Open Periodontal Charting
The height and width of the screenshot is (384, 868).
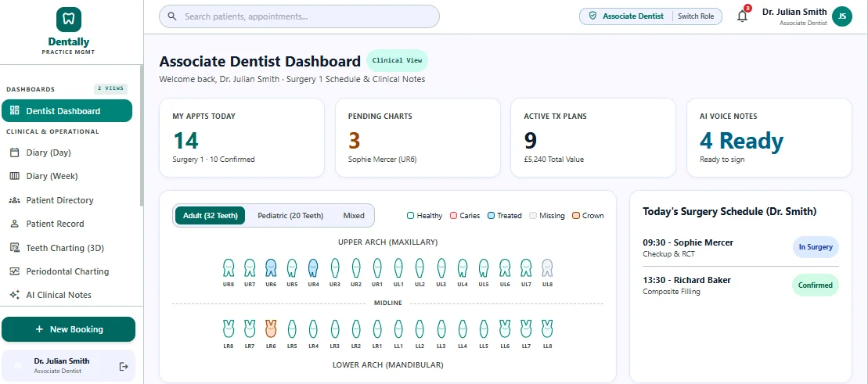point(67,271)
